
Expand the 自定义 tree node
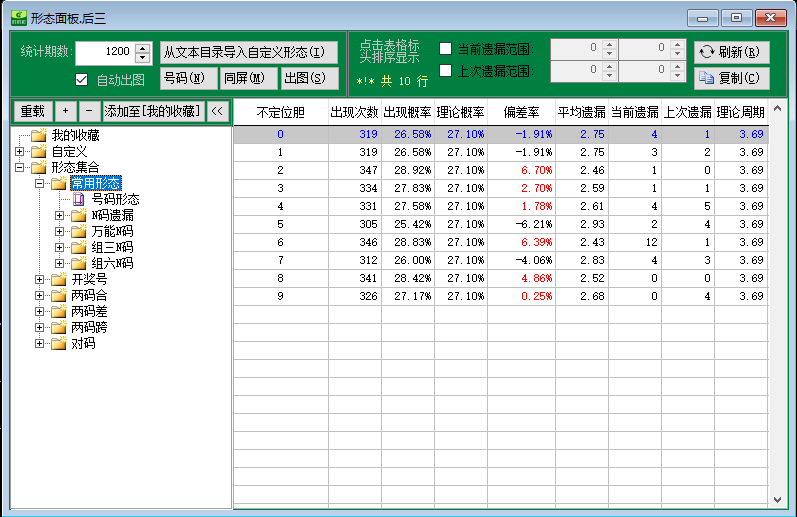20,151
